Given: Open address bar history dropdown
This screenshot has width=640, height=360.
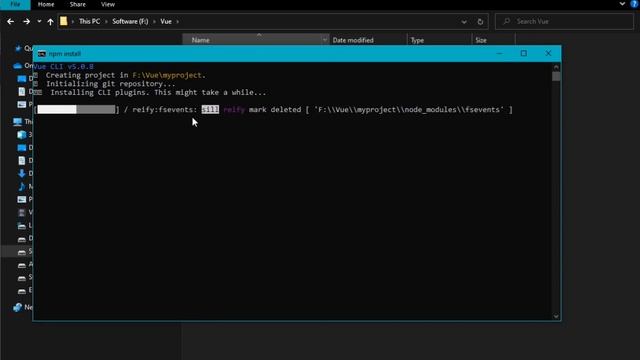Looking at the screenshot, I should 464,22.
